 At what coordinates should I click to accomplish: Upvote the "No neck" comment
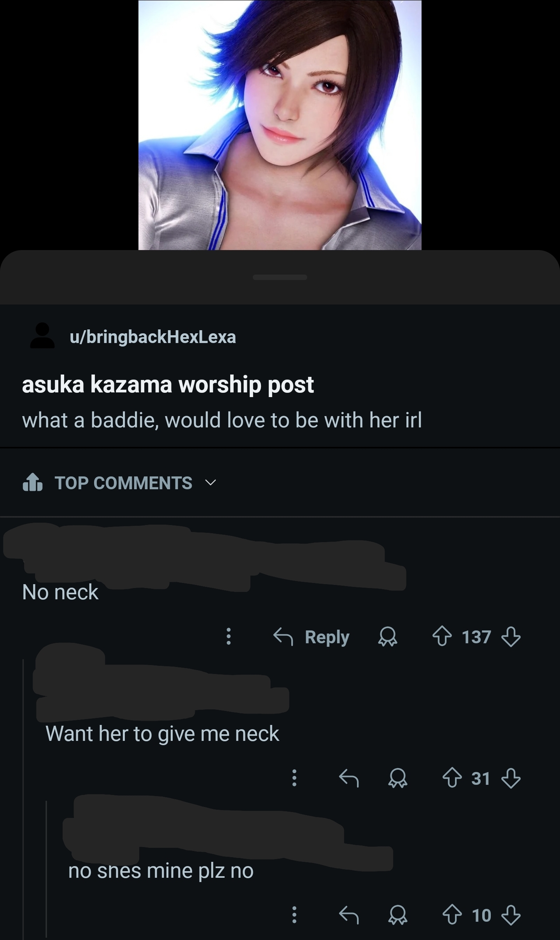(x=442, y=637)
